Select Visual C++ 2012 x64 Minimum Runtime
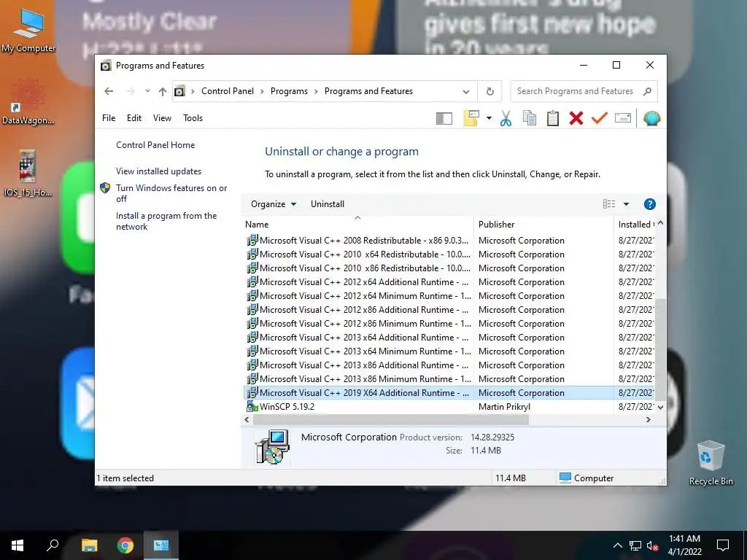Viewport: 747px width, 560px height. pyautogui.click(x=449, y=296)
